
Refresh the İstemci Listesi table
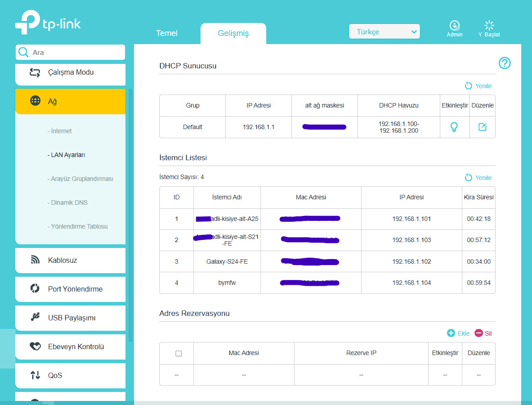click(x=478, y=178)
